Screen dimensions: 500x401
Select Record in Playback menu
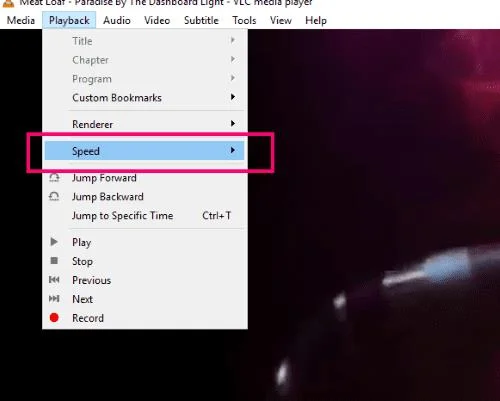pos(145,318)
